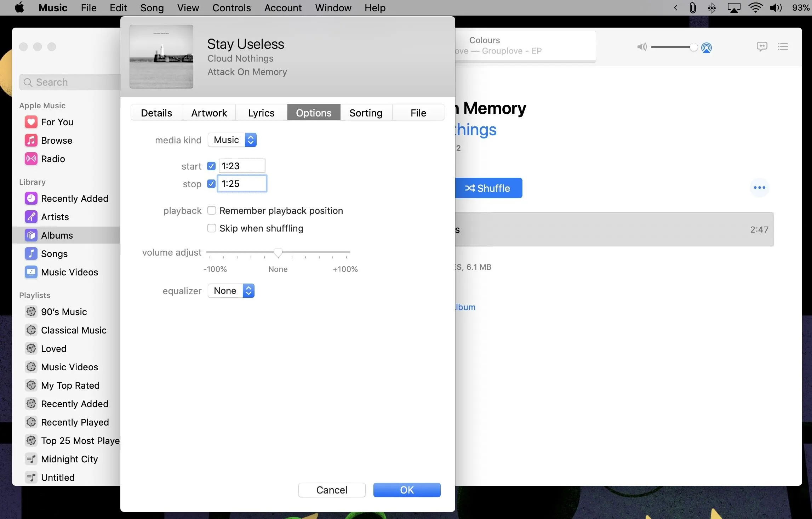Switch to the Sorting tab

point(366,113)
